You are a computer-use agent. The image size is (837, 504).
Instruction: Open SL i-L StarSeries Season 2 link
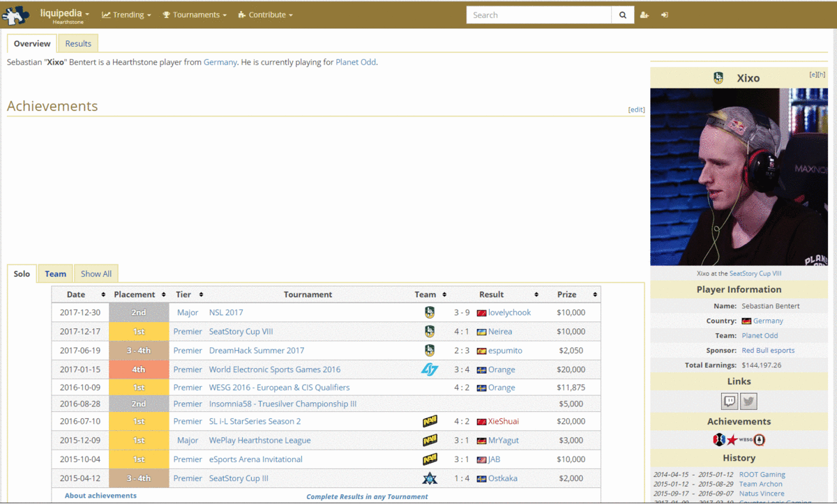click(255, 421)
